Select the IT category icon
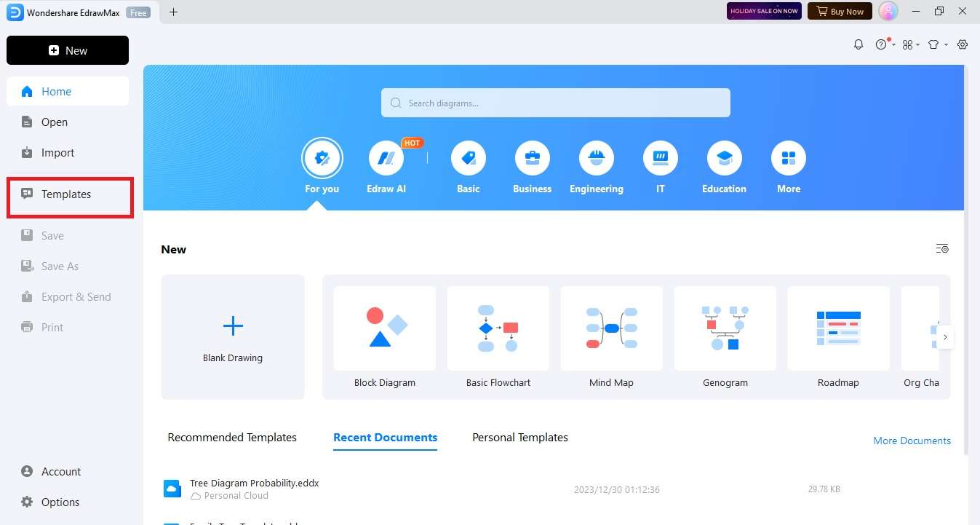Screen dimensions: 980x525 (661, 158)
